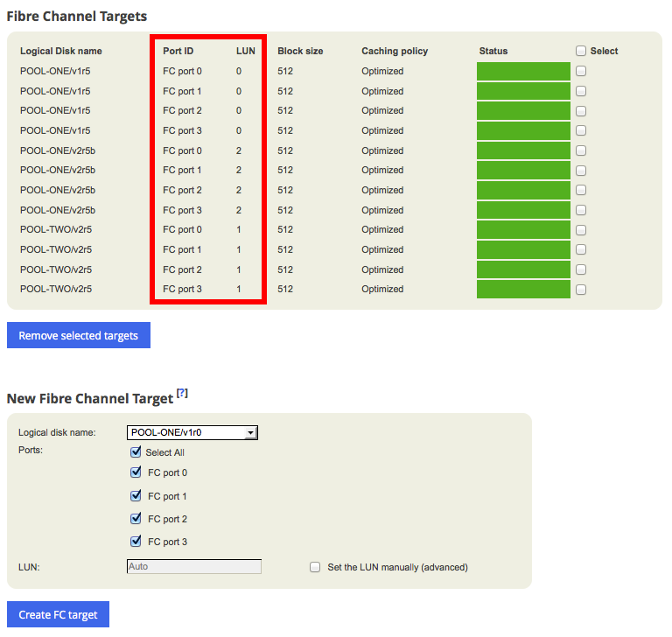Click Create FC target button
672x637 pixels.
(x=58, y=614)
